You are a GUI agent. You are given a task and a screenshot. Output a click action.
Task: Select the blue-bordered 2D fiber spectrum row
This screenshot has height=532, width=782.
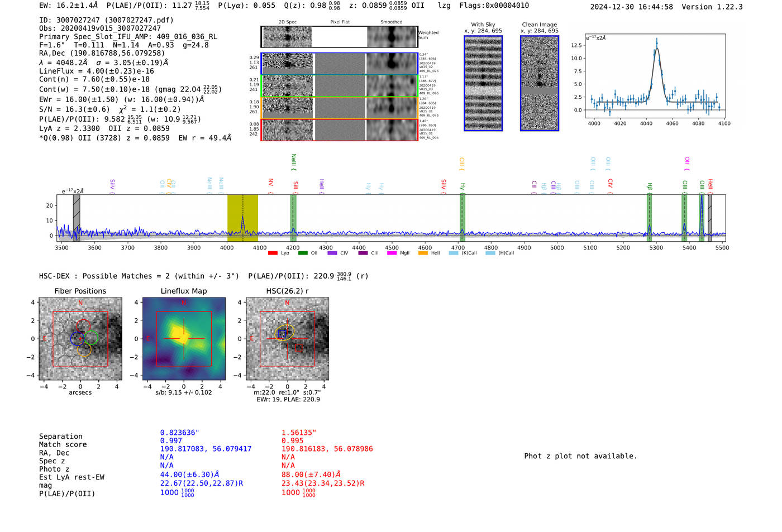[339, 64]
